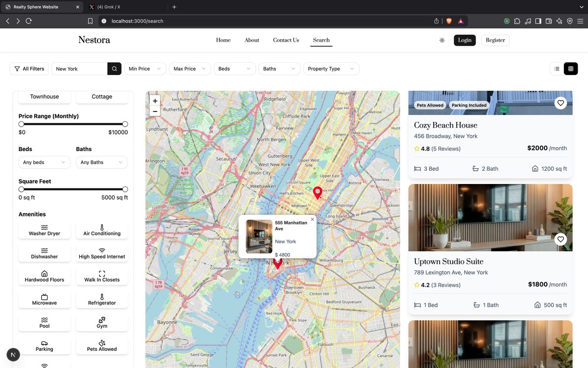The width and height of the screenshot is (588, 368).
Task: Switch to list view layout
Action: click(557, 69)
